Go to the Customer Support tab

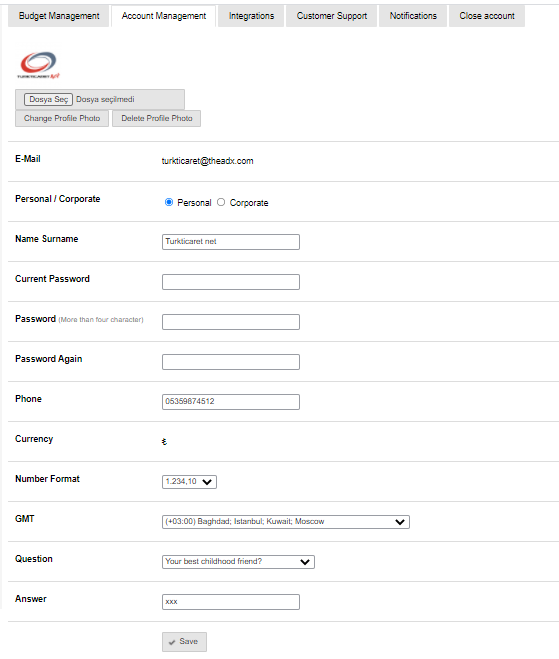pyautogui.click(x=332, y=16)
